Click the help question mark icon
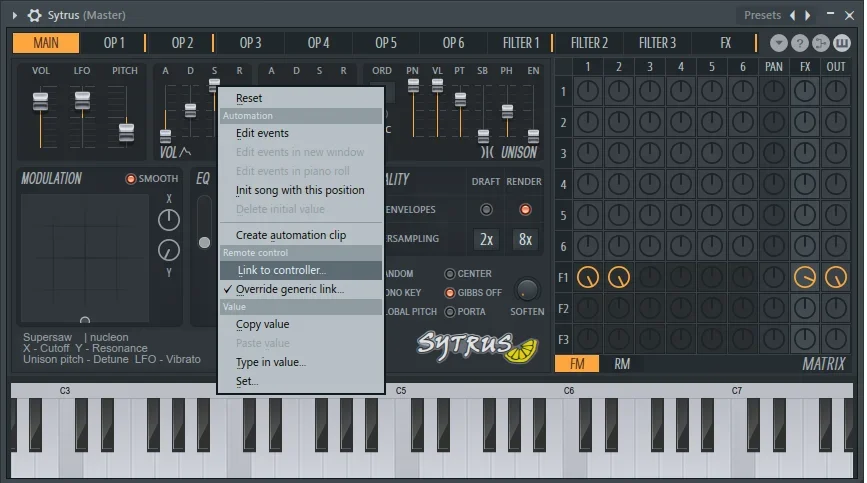Viewport: 867px width, 483px height. [800, 43]
